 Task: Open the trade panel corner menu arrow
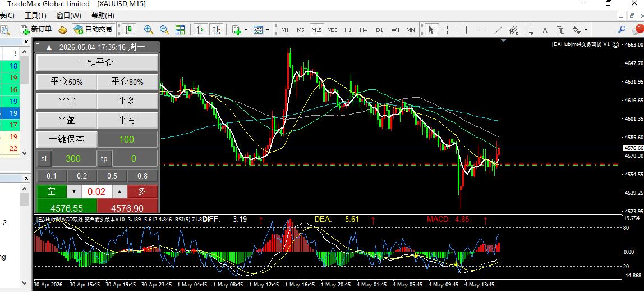[x=38, y=44]
